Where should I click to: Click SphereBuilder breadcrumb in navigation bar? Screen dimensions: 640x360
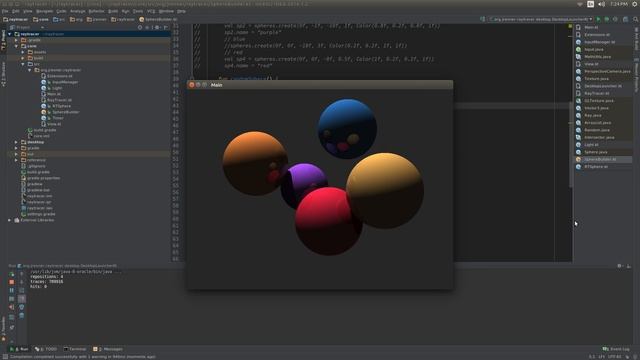(x=158, y=19)
